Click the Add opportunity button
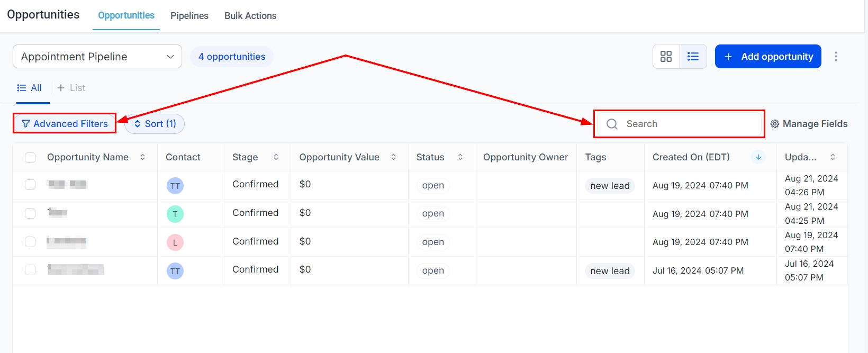The image size is (868, 353). 768,57
